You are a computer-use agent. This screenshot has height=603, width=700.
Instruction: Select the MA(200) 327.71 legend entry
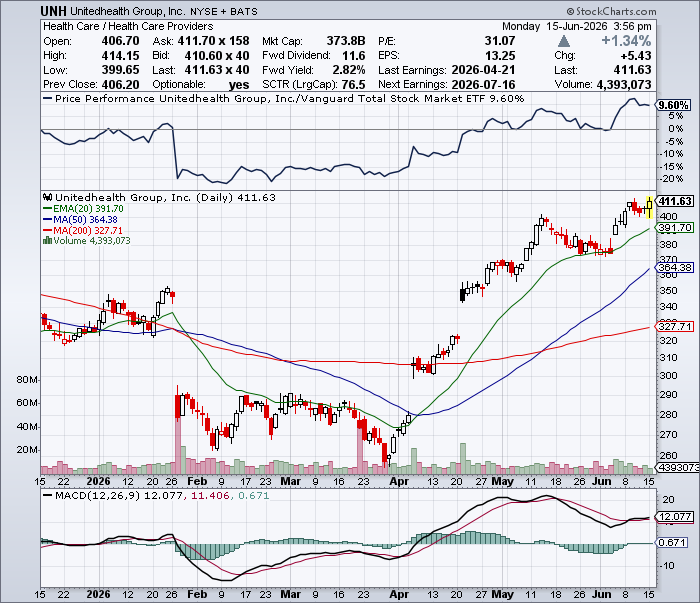coord(83,230)
